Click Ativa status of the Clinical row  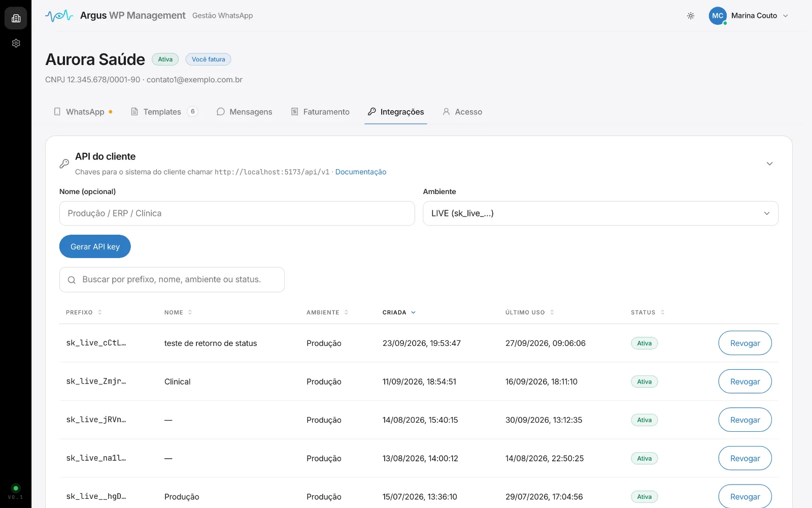[645, 382]
